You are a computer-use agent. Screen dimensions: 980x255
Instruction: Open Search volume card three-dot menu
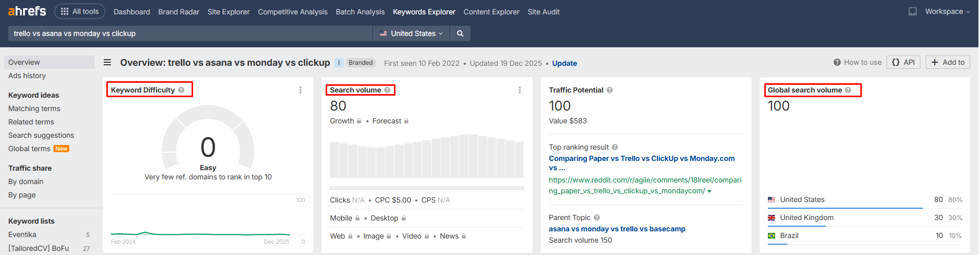520,90
